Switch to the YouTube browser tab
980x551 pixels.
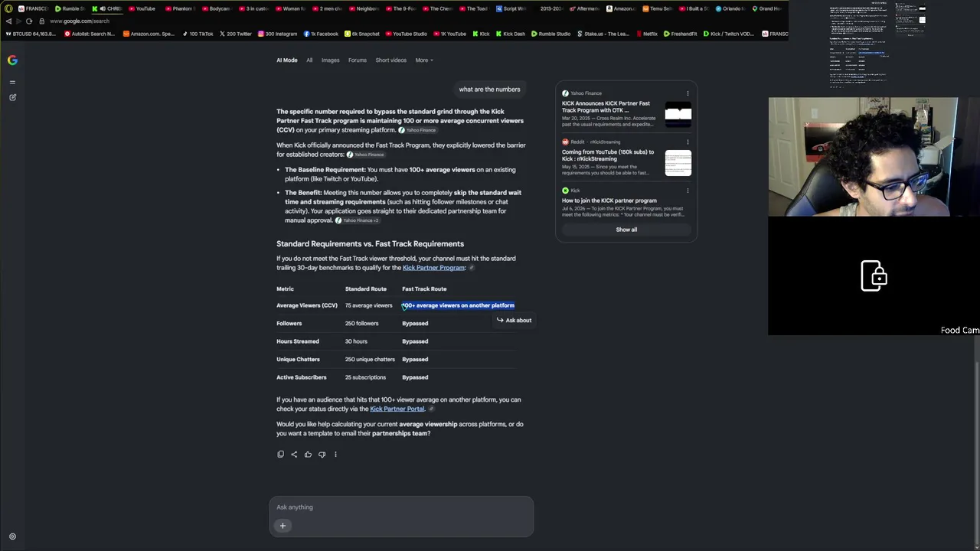pyautogui.click(x=142, y=8)
